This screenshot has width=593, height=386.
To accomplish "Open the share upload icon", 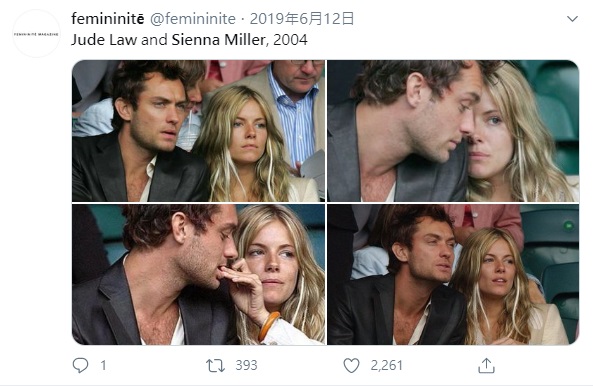I will tap(486, 365).
